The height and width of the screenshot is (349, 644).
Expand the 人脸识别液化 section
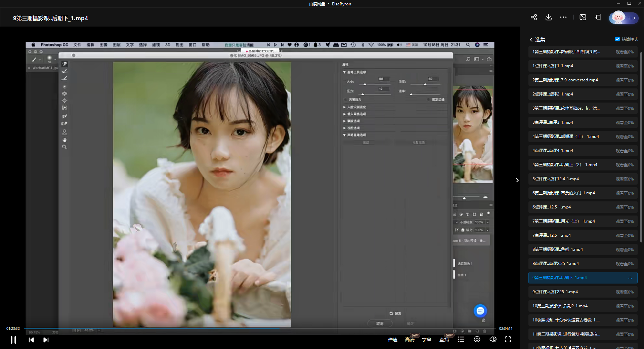point(344,107)
